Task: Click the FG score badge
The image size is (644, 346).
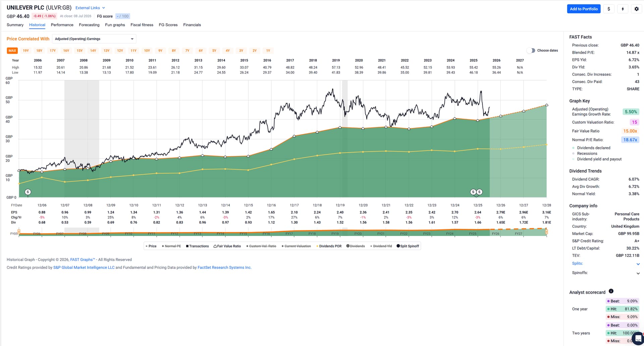Action: [123, 16]
